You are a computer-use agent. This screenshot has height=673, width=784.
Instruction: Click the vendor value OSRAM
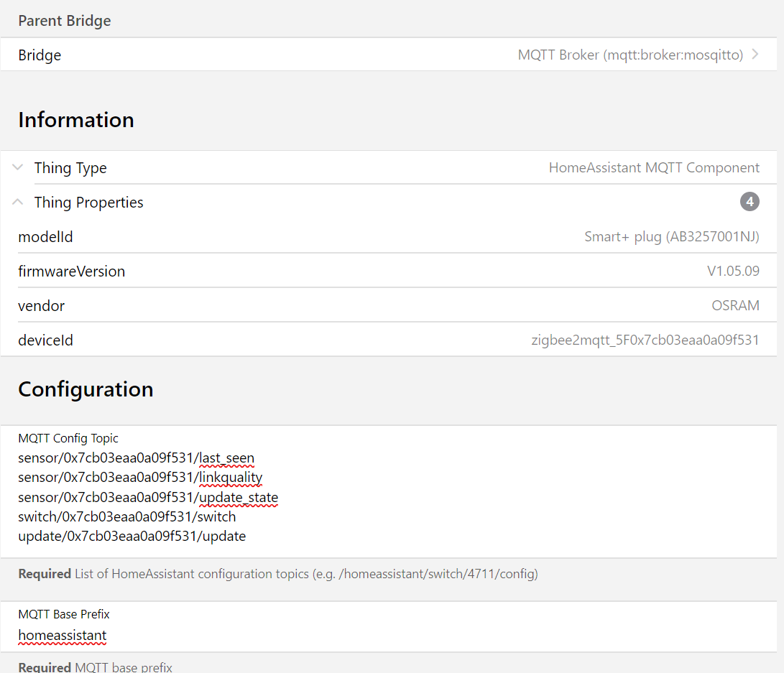(735, 306)
